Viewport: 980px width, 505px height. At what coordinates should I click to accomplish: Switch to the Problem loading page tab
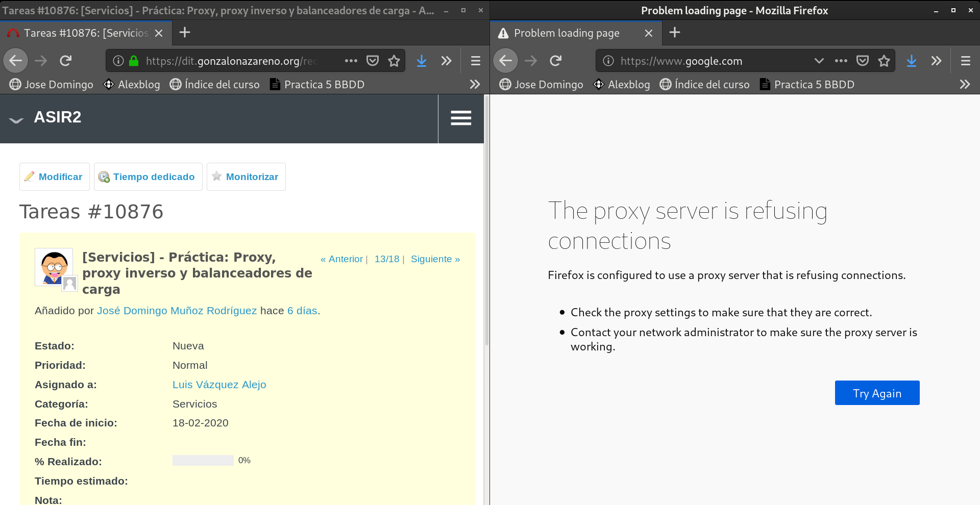567,33
